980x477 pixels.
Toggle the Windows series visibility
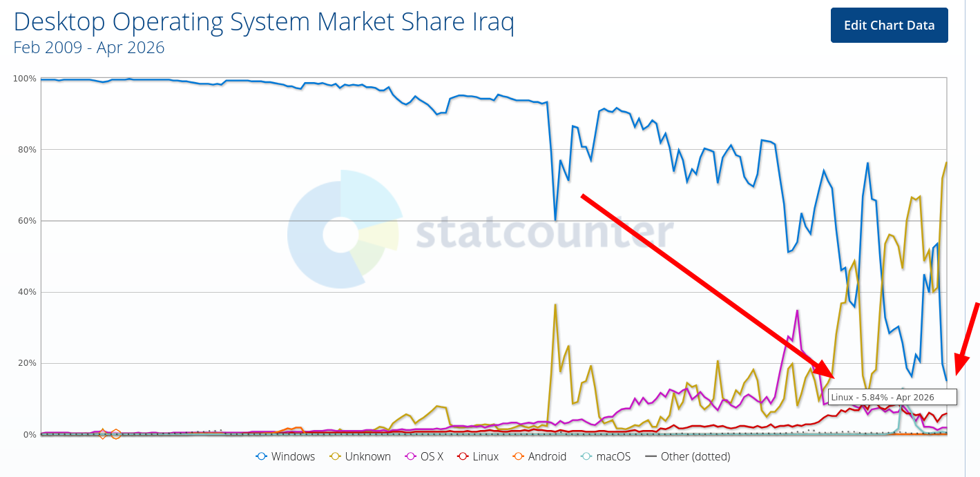click(286, 456)
